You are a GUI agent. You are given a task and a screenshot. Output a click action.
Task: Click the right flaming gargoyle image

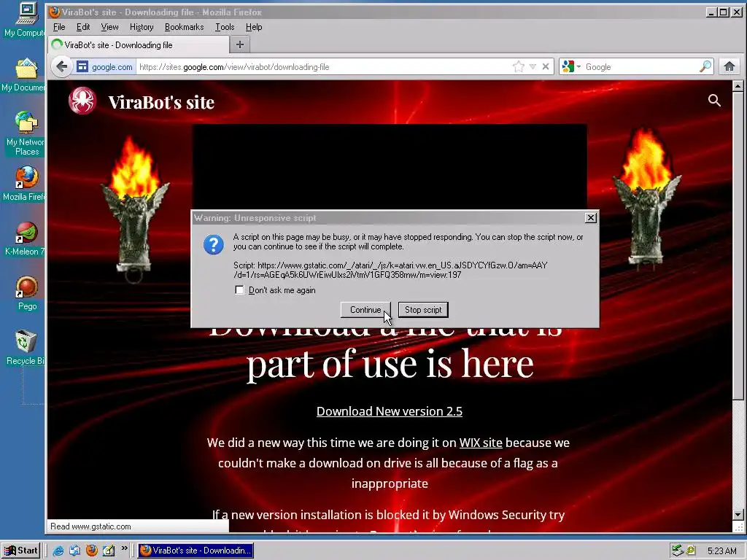click(646, 198)
